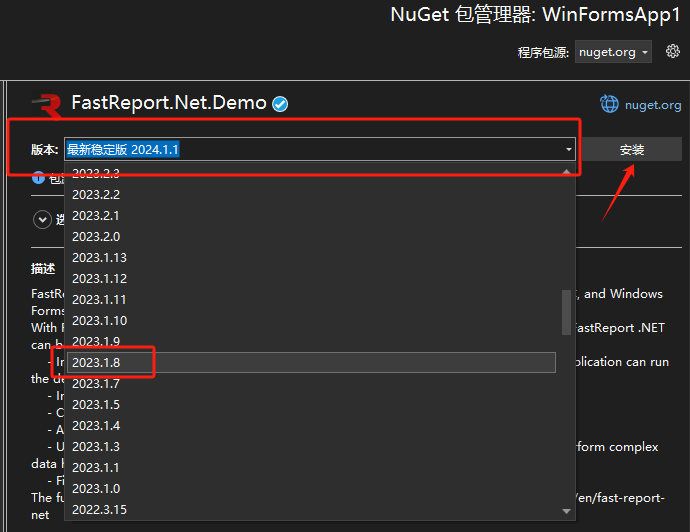Select version 2023.1.0
Screen dimensions: 690x532
tap(311, 488)
